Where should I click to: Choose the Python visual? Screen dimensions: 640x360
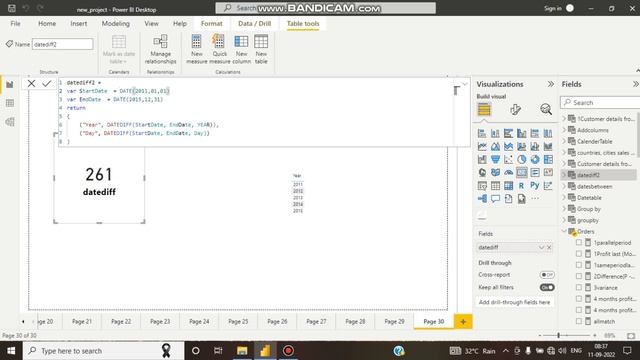pyautogui.click(x=535, y=185)
